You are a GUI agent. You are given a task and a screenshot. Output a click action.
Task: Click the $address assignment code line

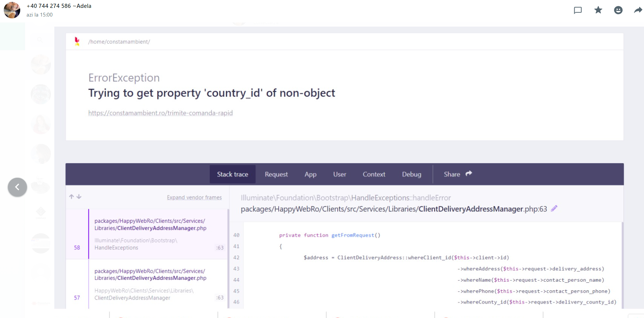406,258
